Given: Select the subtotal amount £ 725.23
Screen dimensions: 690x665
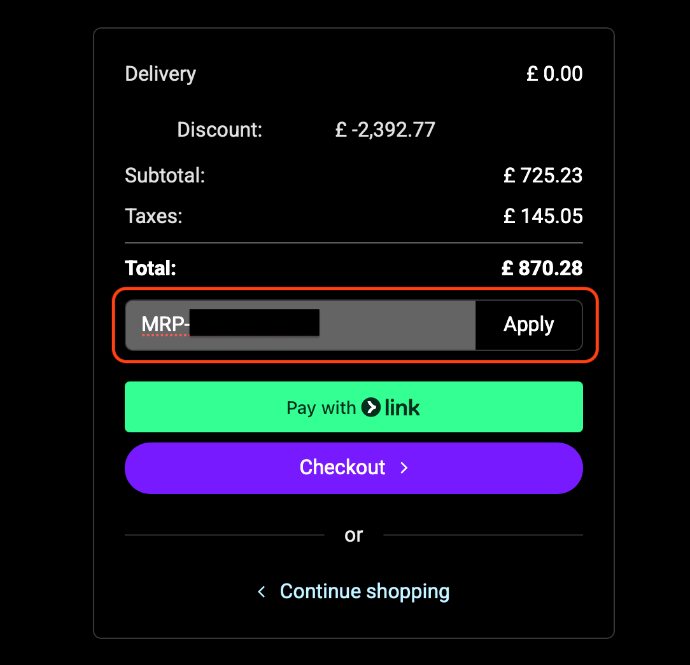Looking at the screenshot, I should coord(543,176).
